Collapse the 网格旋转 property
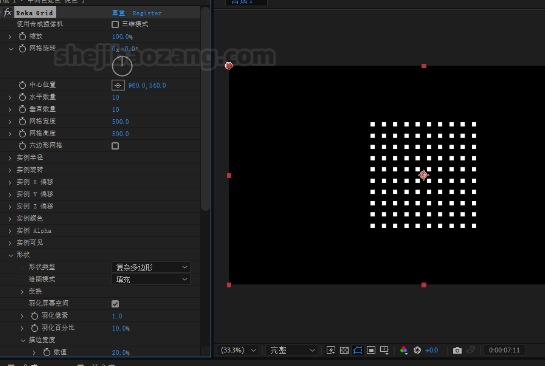 coord(11,49)
